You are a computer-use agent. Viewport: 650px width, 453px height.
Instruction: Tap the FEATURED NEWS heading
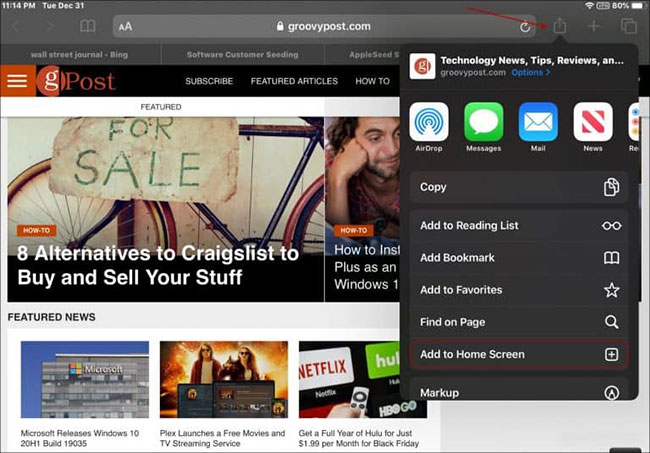click(x=51, y=317)
